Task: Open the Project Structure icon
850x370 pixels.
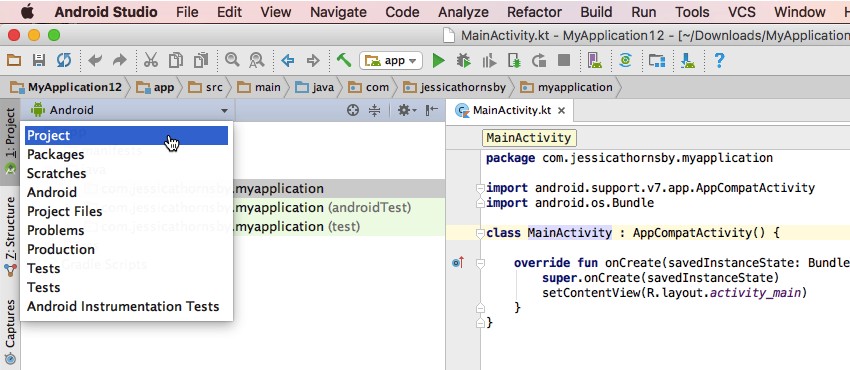Action: (x=657, y=60)
